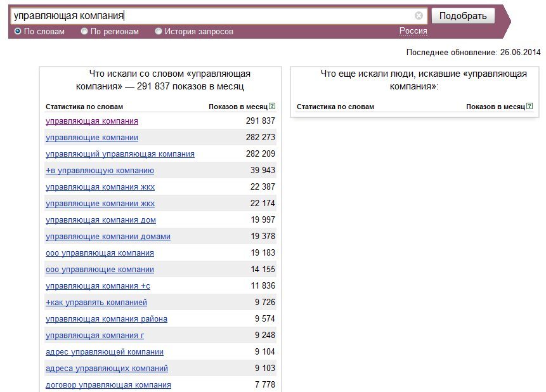Image resolution: width=546 pixels, height=392 pixels.
Task: Focus the keyword search input field
Action: (212, 16)
